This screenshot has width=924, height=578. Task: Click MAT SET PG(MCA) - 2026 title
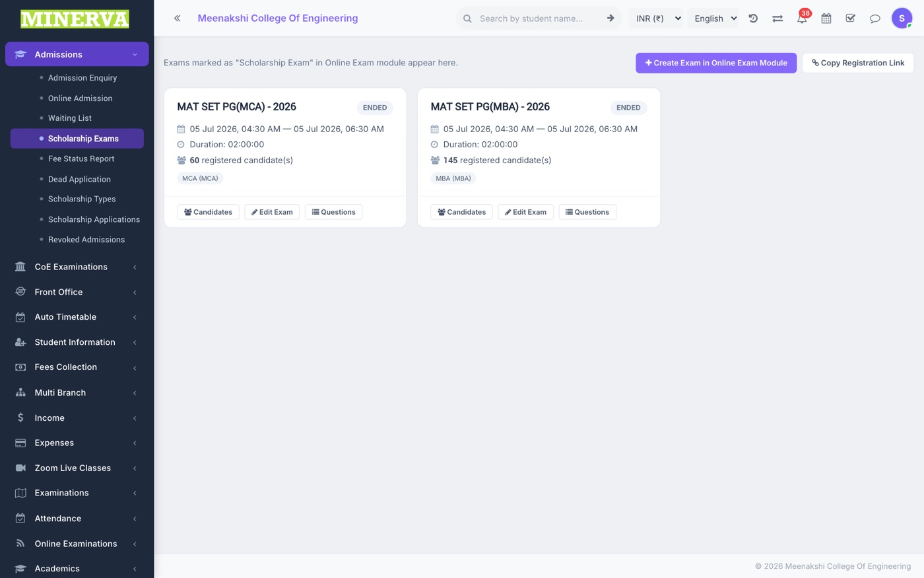click(x=236, y=107)
